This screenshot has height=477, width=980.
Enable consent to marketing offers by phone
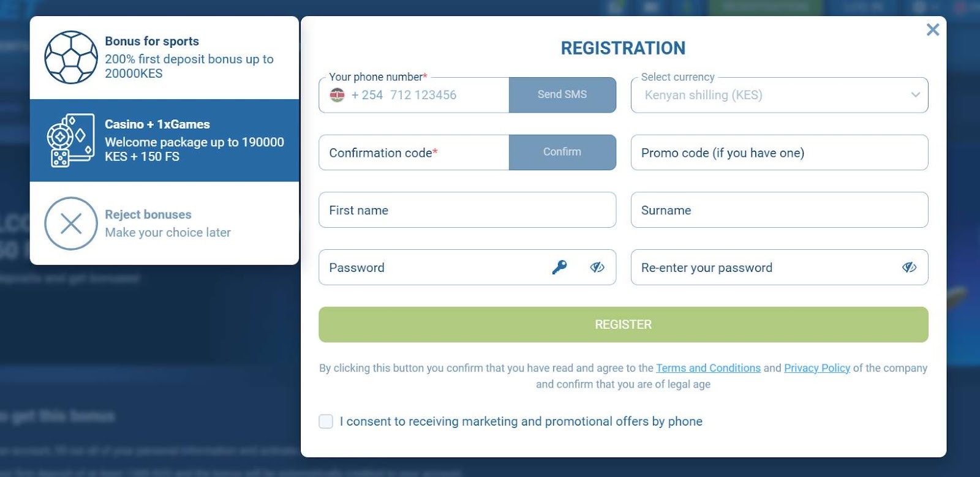pos(325,421)
